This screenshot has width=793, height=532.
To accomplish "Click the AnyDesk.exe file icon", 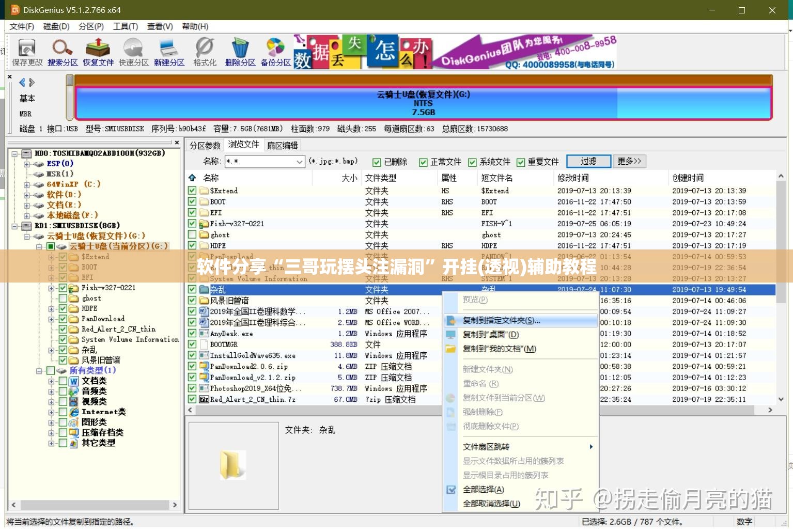I will click(x=204, y=334).
